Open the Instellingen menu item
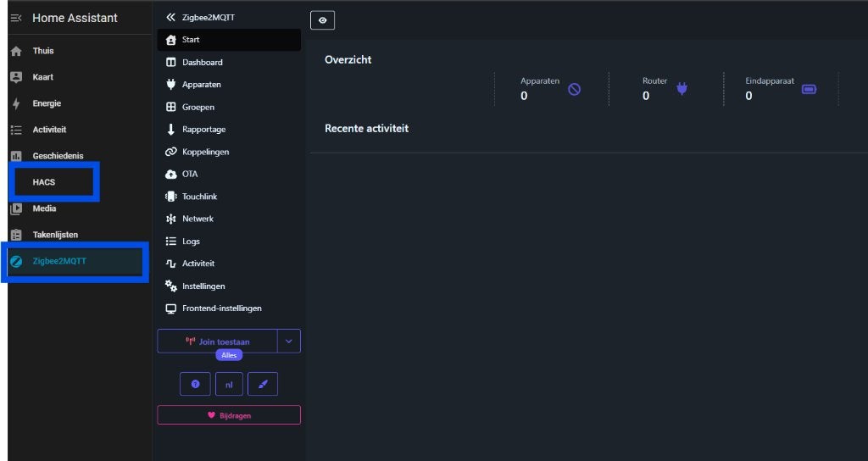The height and width of the screenshot is (461, 868). pyautogui.click(x=229, y=286)
